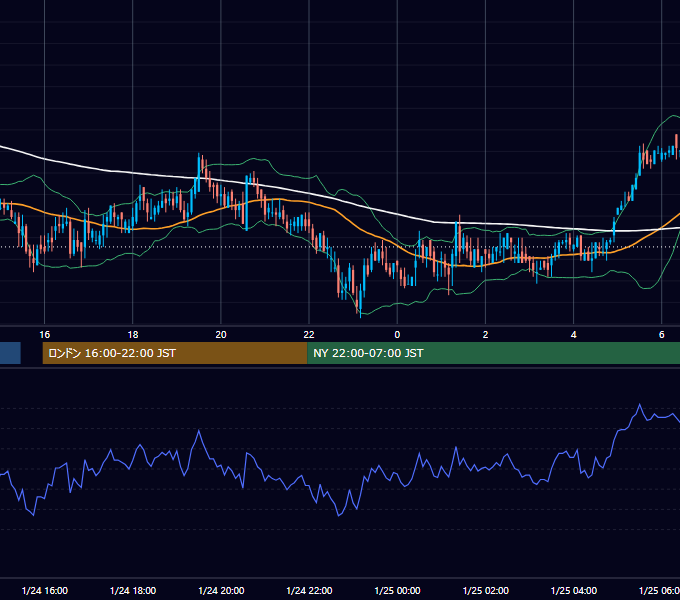Click the 16 hour label on upper axis
The height and width of the screenshot is (600, 680).
click(45, 335)
